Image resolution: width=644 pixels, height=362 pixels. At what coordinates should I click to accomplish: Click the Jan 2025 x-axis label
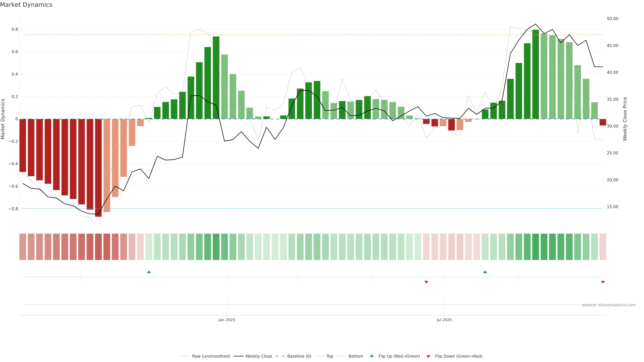[x=227, y=320]
